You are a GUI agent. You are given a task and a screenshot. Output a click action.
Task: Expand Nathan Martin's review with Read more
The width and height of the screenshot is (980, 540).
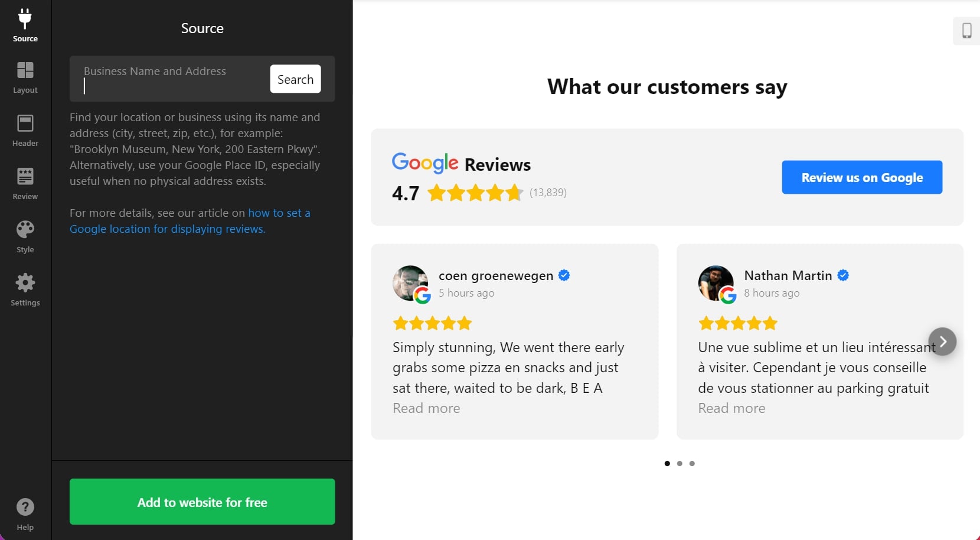pyautogui.click(x=731, y=408)
